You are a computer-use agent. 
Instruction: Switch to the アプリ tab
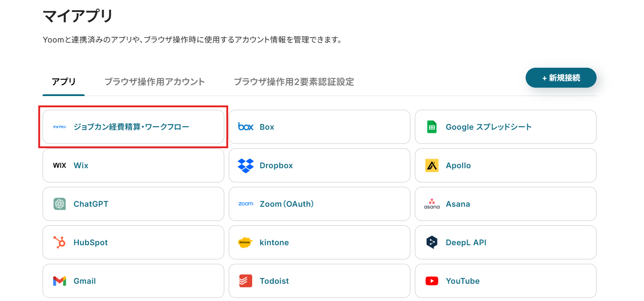click(64, 82)
